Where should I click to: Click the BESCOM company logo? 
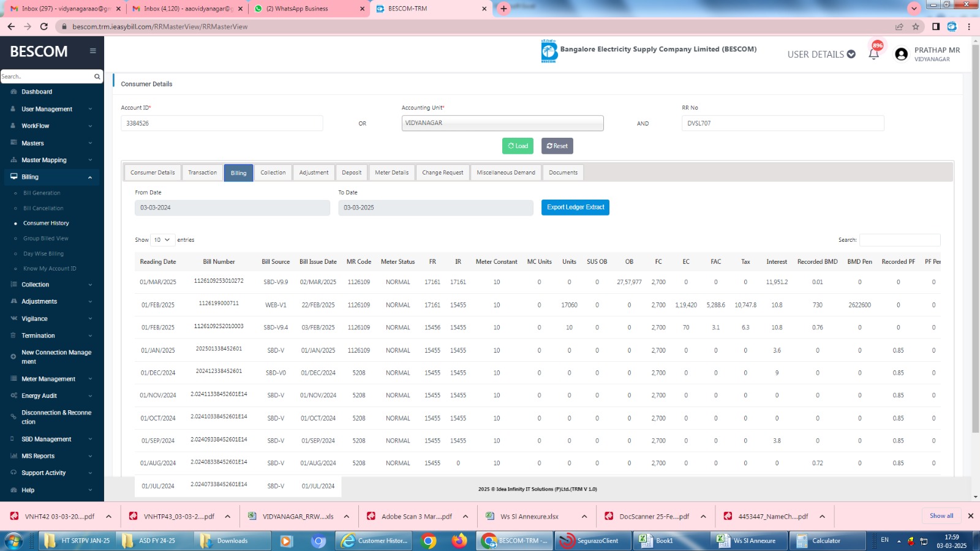pyautogui.click(x=549, y=51)
